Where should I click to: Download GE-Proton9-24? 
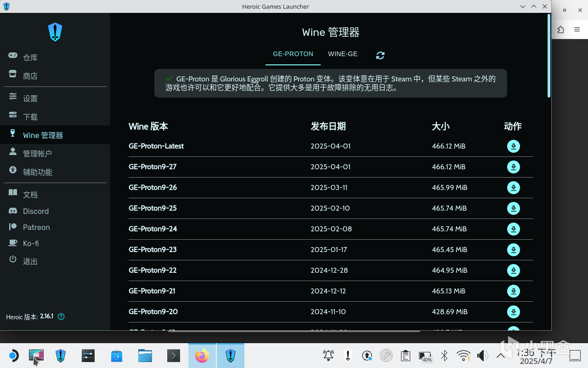coord(514,229)
